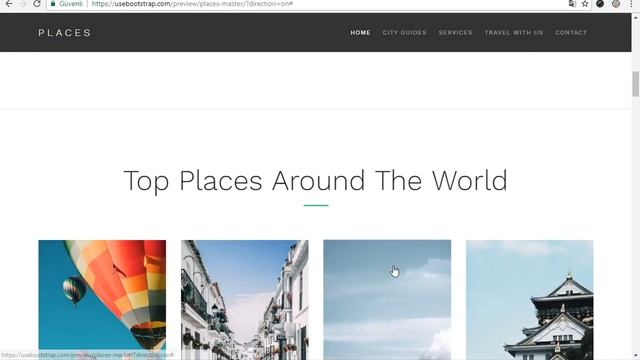Click the vertical scrollbar thumb
This screenshot has height=360, width=640.
coord(636,84)
